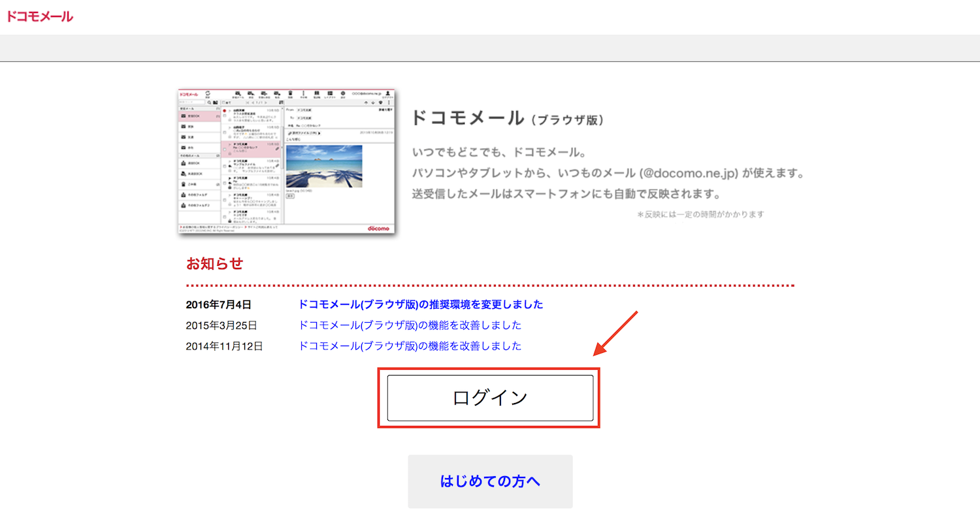980x518 pixels.
Task: Select the いつでもどこでも、ドコモメール。 text line
Action: [x=499, y=153]
